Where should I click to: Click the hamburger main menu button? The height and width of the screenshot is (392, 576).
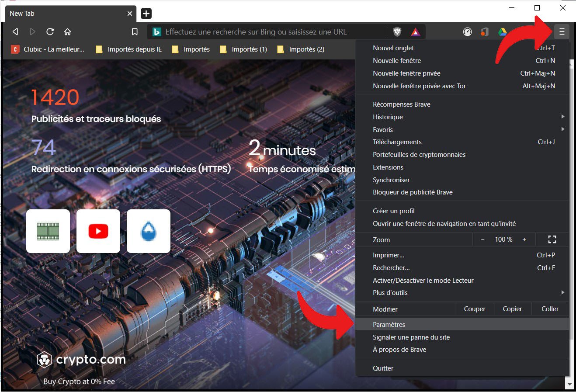[562, 31]
